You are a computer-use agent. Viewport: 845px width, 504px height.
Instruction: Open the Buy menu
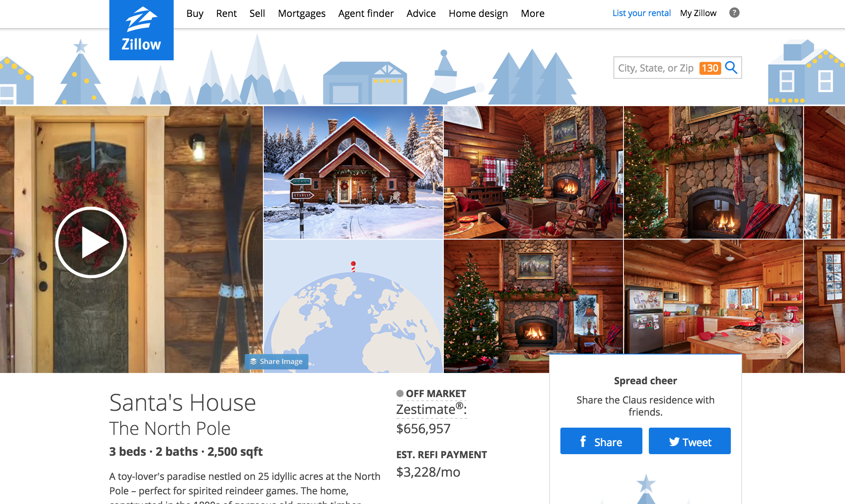[x=195, y=13]
